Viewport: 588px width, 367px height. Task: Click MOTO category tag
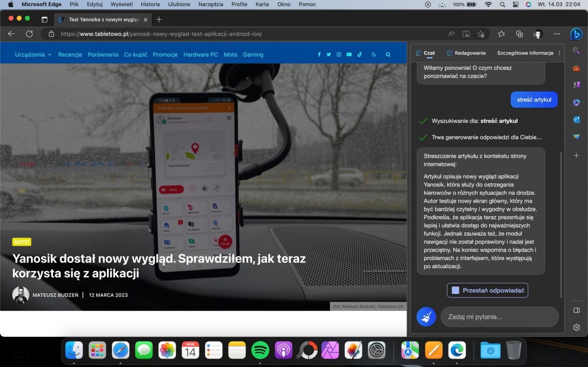pos(22,242)
